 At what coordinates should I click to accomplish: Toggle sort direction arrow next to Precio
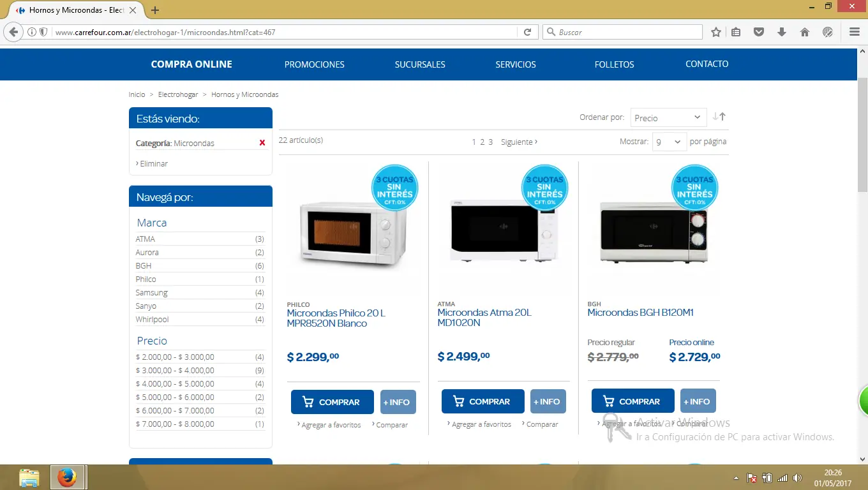tap(719, 117)
